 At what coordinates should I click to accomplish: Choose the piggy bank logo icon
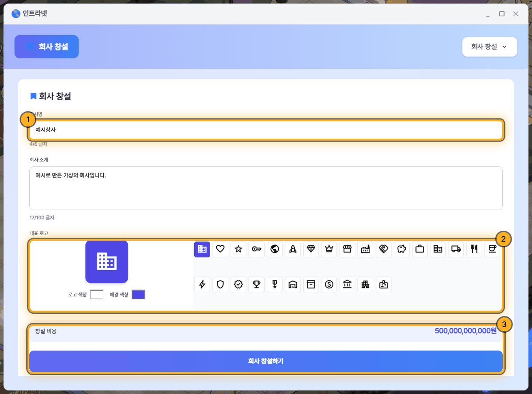(x=402, y=249)
